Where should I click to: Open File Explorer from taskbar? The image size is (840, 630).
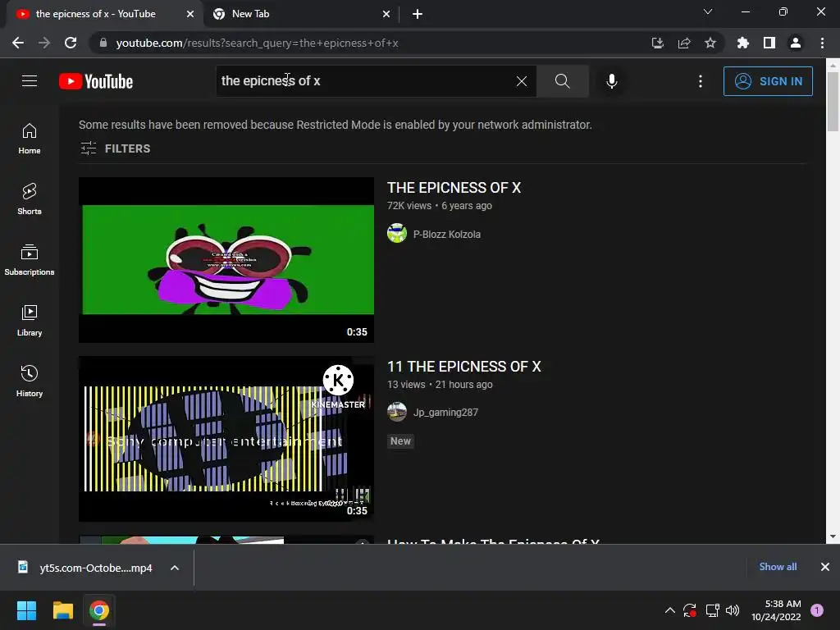[62, 610]
